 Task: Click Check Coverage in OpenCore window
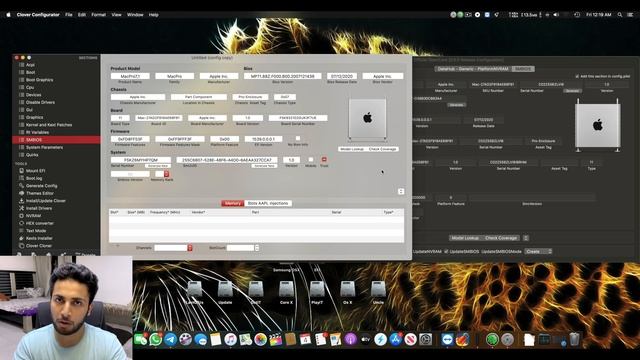501,238
